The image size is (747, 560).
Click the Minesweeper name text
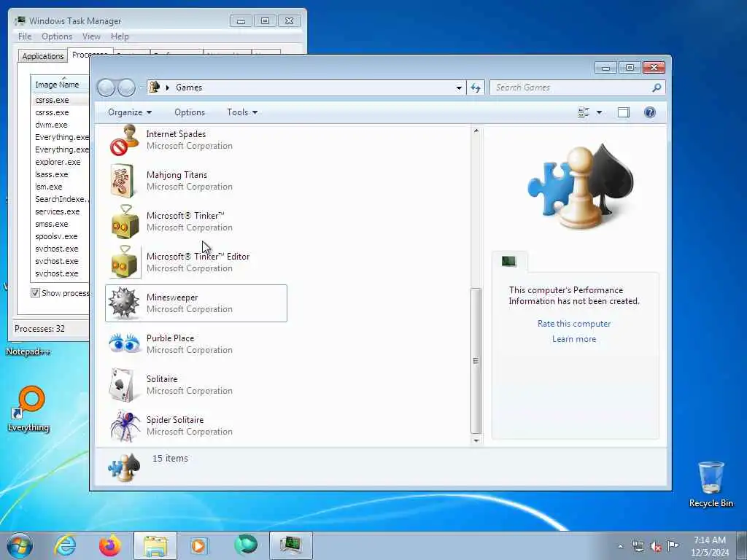tap(172, 297)
